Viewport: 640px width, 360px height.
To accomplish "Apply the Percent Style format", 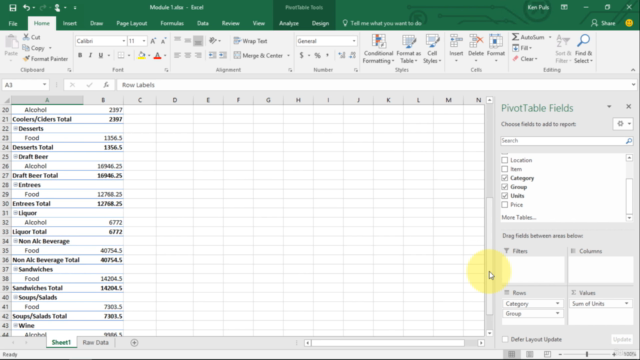I will pyautogui.click(x=317, y=55).
